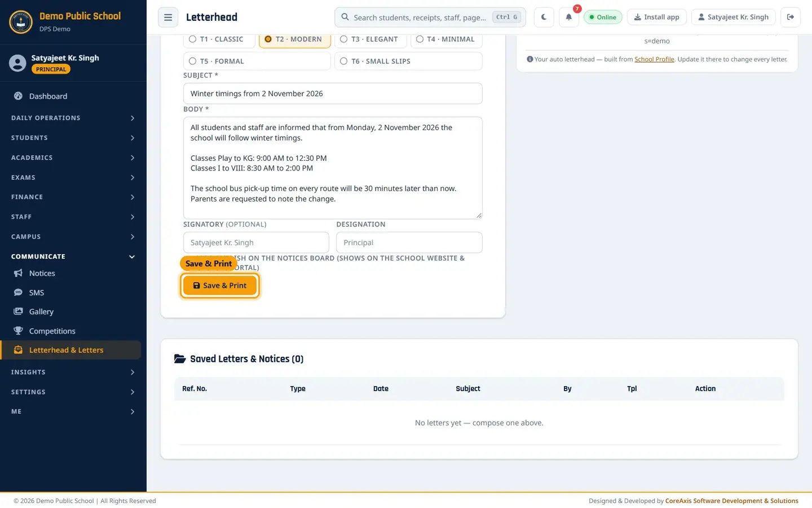Expand the Insights section
812x508 pixels.
click(x=73, y=372)
